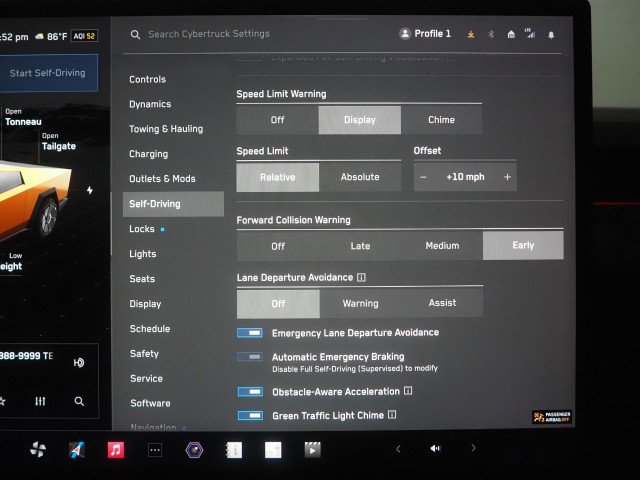
Task: Set Forward Collision Warning to Late
Action: (360, 246)
